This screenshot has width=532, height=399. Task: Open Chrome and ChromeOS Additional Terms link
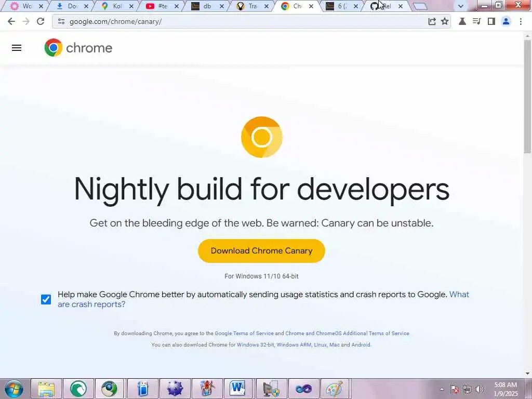[347, 333]
